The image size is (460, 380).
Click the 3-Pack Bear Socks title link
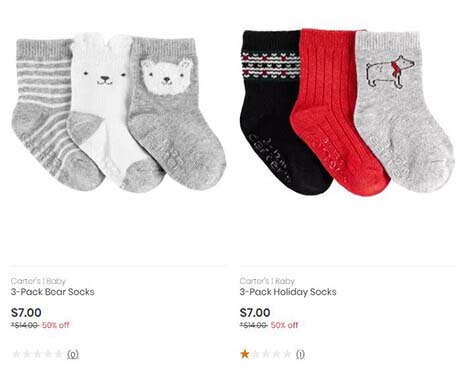pos(53,292)
